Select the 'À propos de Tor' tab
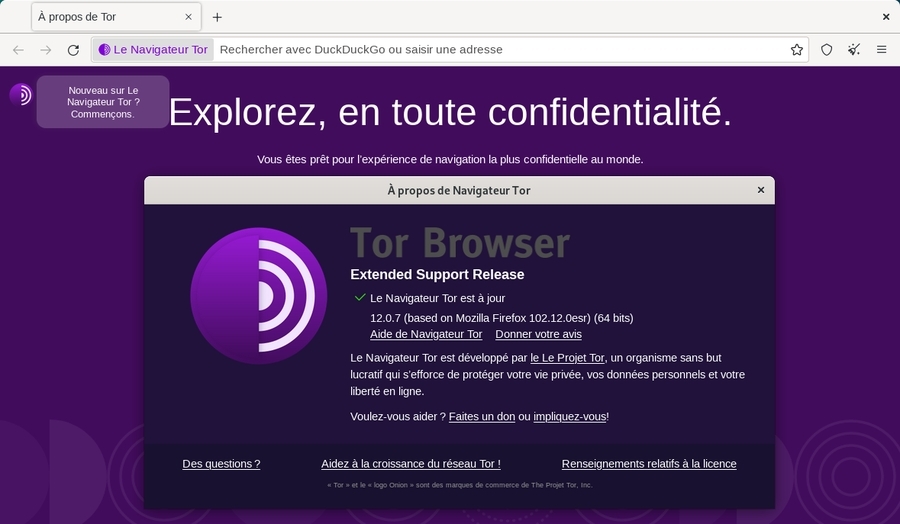Viewport: 900px width, 524px height. (x=116, y=17)
